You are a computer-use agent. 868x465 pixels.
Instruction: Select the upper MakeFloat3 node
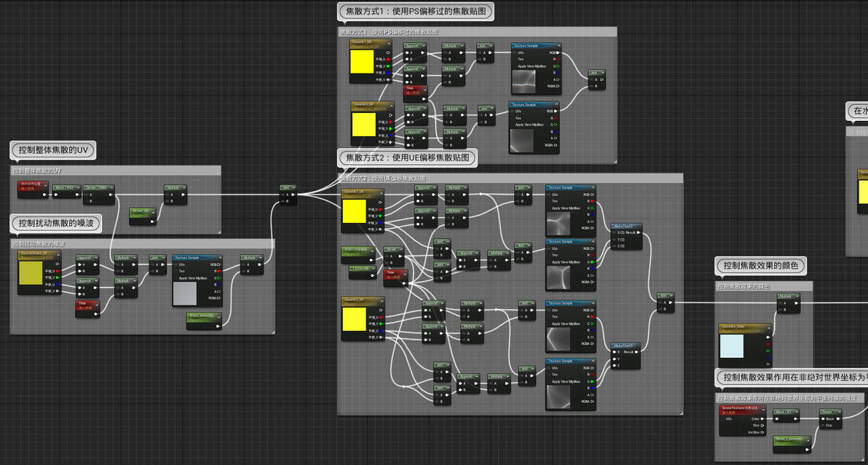627,236
